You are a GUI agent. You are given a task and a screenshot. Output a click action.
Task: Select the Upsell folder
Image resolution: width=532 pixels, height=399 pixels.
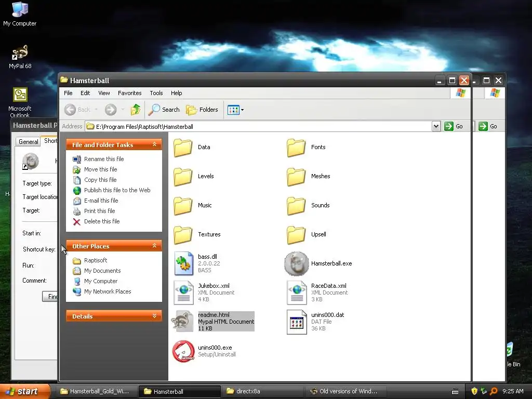306,235
